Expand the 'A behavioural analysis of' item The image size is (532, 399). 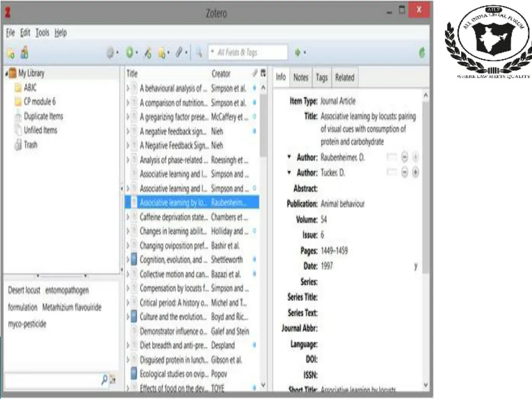click(x=128, y=88)
